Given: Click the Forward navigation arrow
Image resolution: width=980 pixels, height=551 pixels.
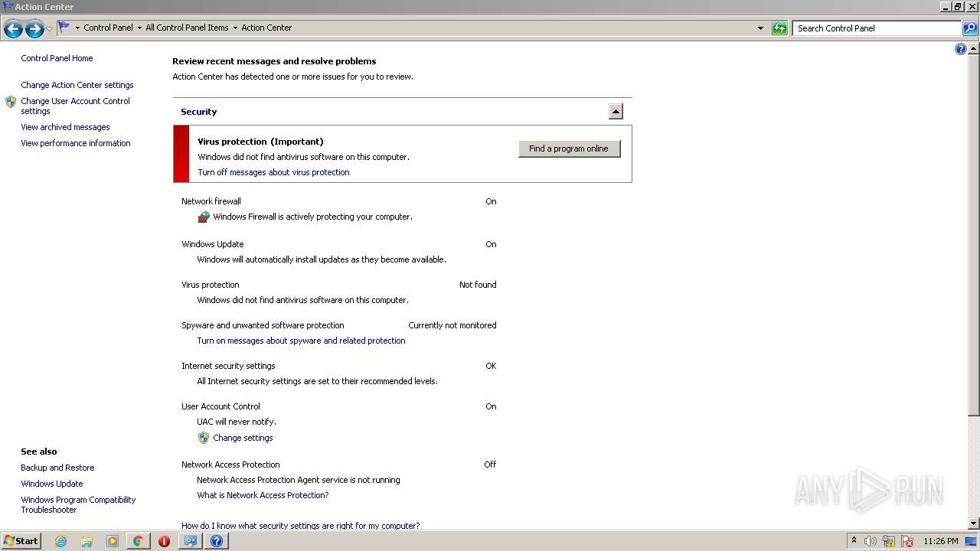Looking at the screenshot, I should [x=34, y=29].
